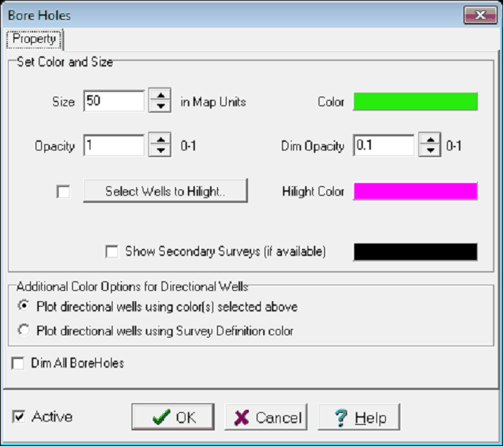Click inside the Size input field

coord(113,101)
